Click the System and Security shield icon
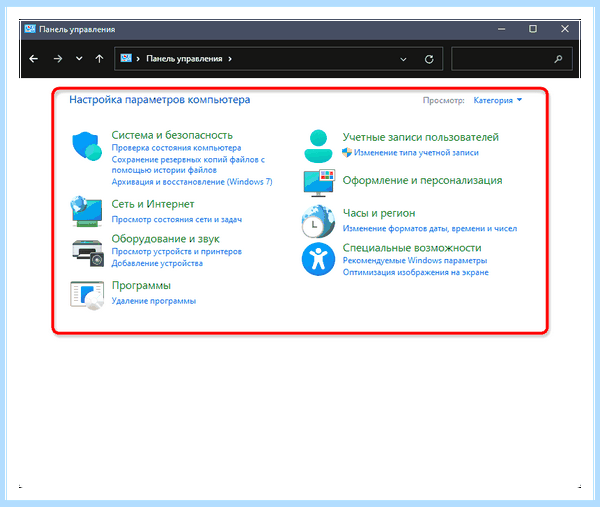Image resolution: width=600 pixels, height=507 pixels. coord(87,147)
